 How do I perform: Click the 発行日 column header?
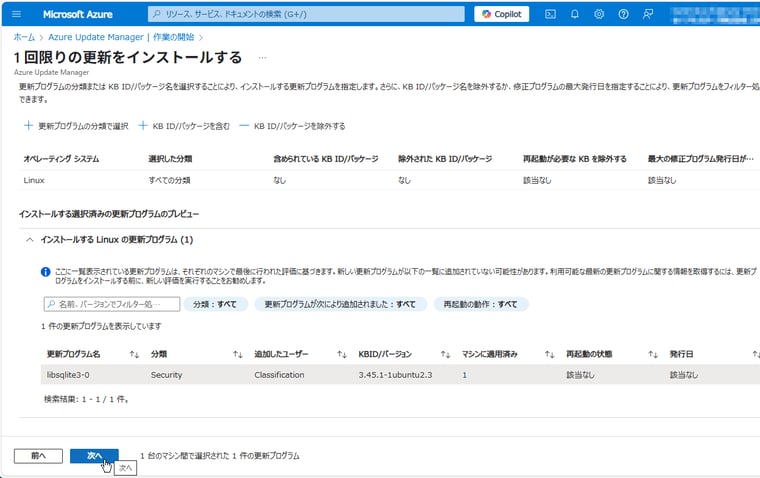click(681, 354)
